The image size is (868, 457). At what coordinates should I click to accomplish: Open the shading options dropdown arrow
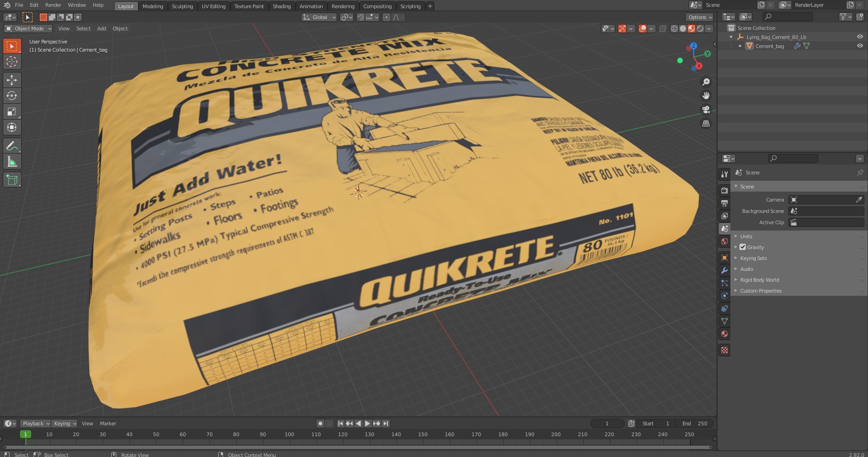[x=709, y=29]
